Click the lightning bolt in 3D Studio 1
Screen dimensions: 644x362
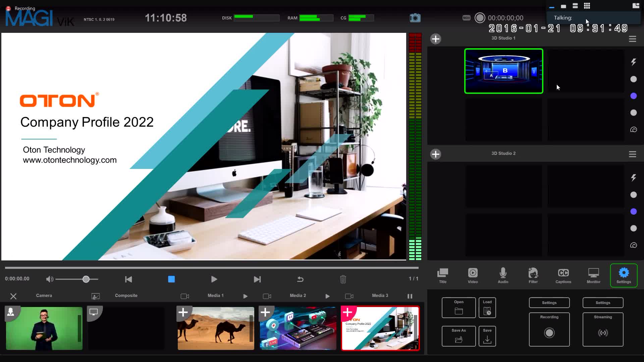coord(633,62)
